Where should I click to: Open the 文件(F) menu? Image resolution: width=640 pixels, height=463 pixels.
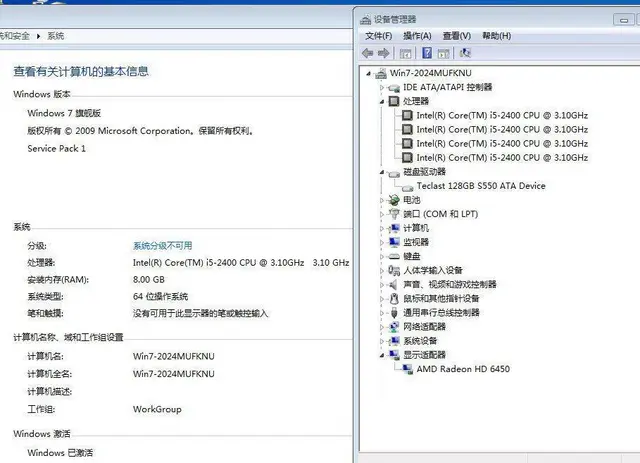[x=378, y=36]
